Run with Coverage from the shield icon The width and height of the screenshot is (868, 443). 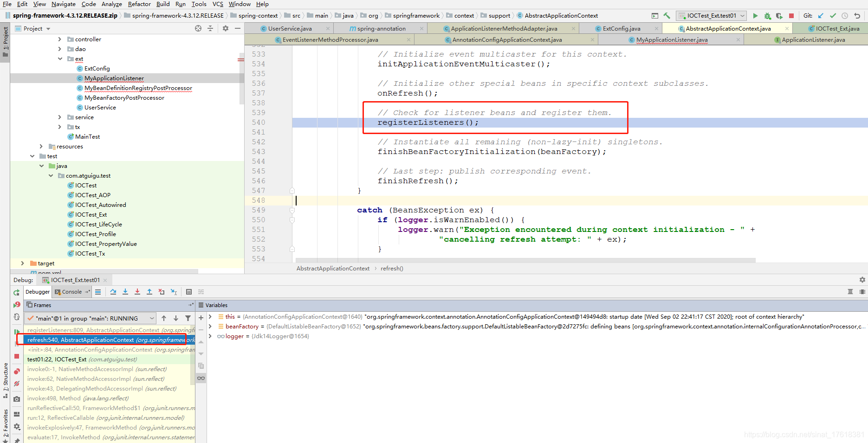pyautogui.click(x=779, y=16)
